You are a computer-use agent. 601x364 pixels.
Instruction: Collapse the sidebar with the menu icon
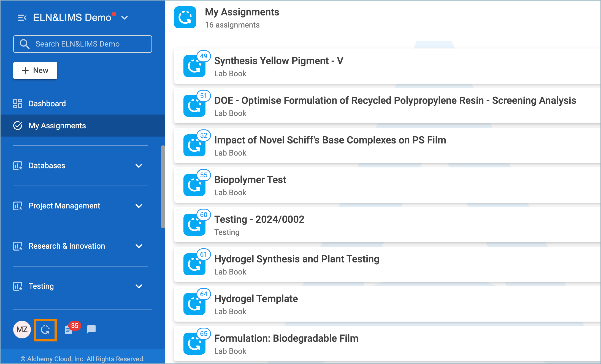coord(22,18)
